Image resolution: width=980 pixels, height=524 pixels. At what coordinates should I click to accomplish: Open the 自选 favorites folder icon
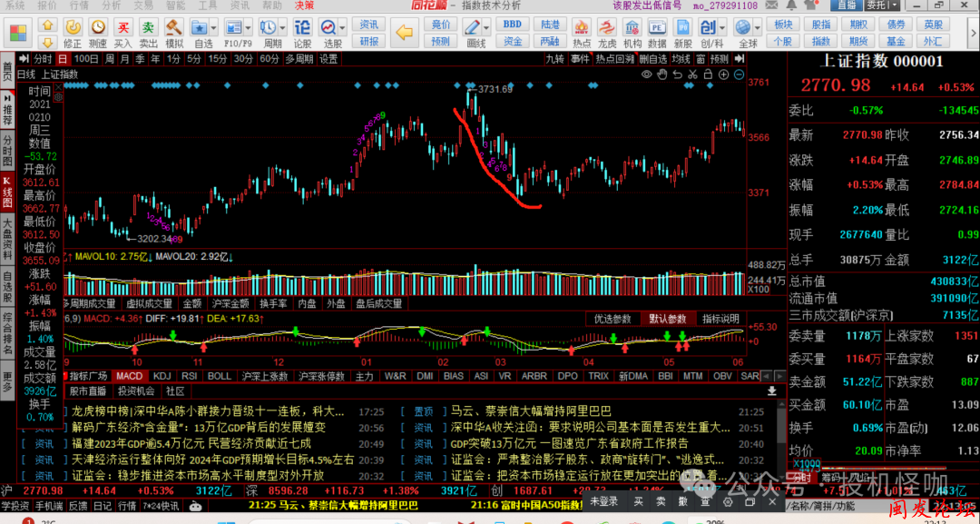pos(200,27)
